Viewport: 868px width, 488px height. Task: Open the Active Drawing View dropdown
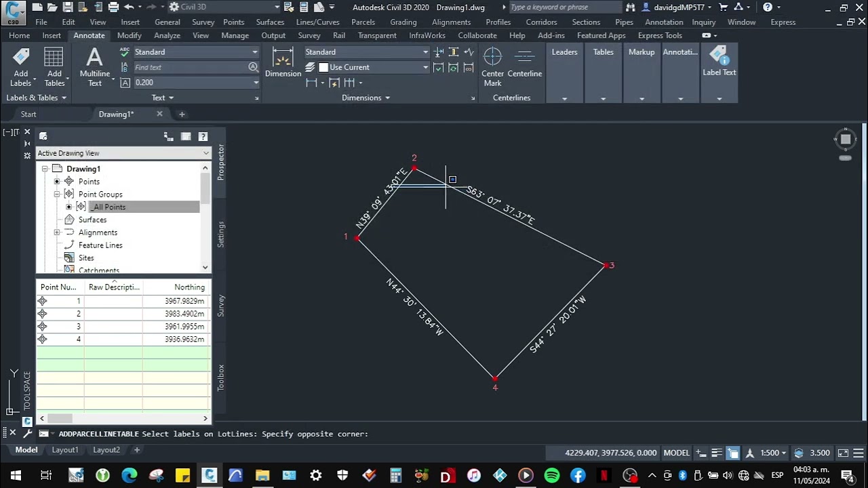(123, 153)
